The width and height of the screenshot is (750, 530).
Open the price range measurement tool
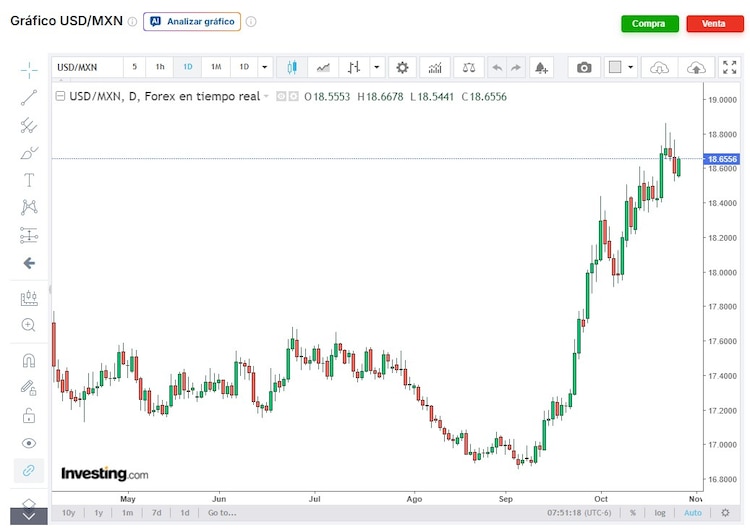pyautogui.click(x=29, y=235)
